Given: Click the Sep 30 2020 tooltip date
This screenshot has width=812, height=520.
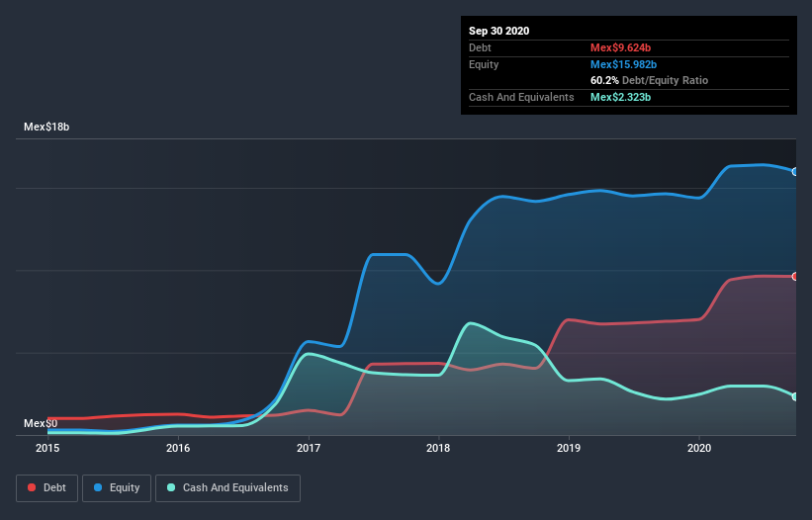Looking at the screenshot, I should pyautogui.click(x=499, y=31).
